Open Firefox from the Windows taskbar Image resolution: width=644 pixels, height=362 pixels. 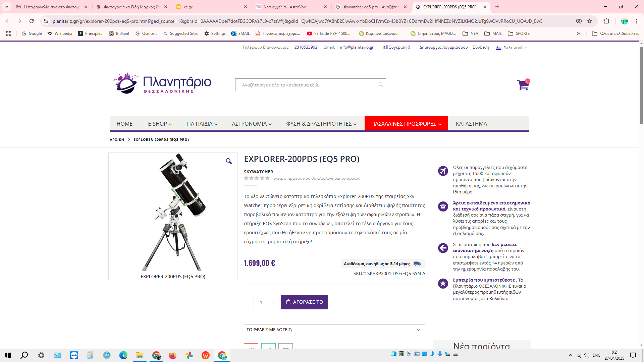[172, 355]
